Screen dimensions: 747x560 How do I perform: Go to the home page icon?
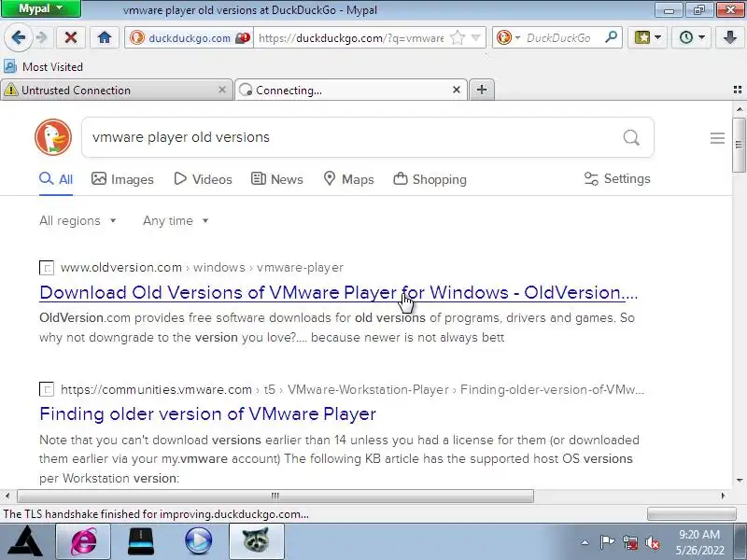point(105,37)
